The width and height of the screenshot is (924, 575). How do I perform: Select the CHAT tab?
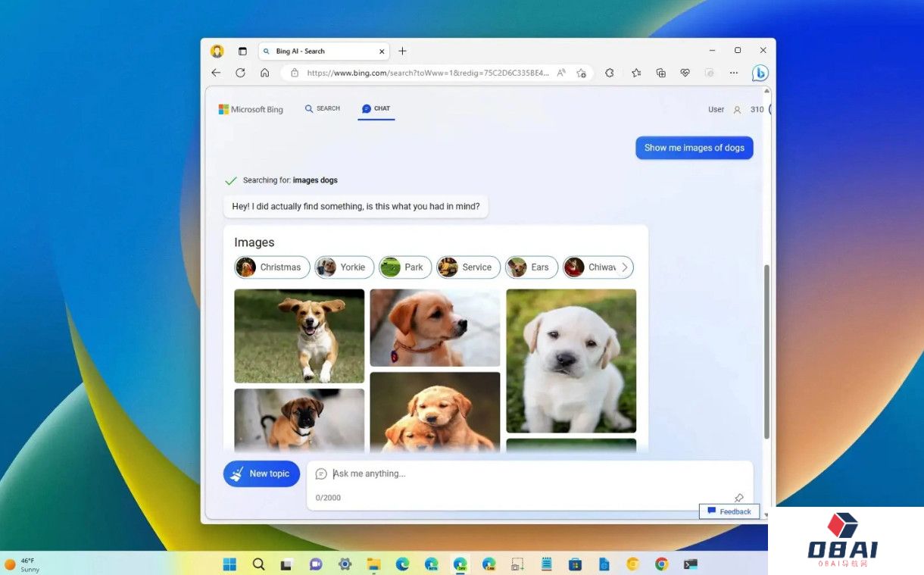click(376, 109)
